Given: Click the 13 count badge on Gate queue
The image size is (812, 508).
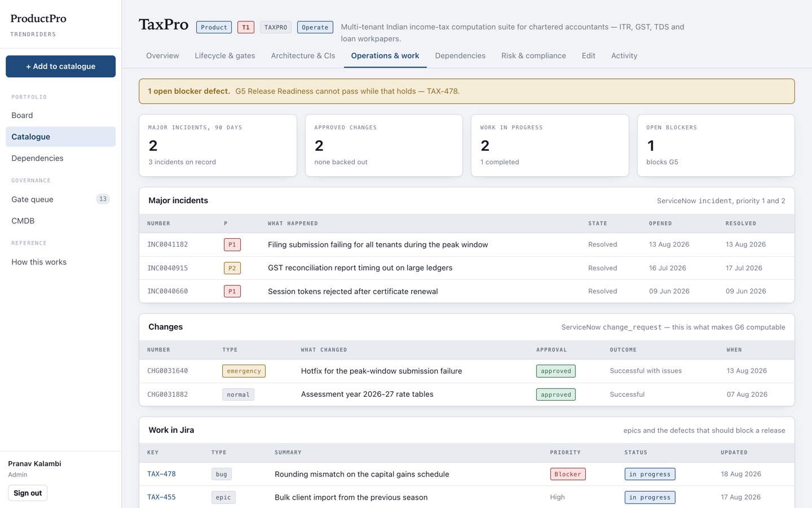Looking at the screenshot, I should 103,199.
